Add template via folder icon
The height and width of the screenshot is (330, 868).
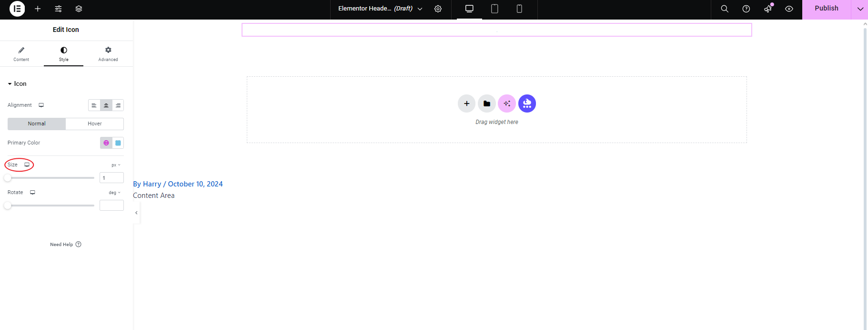click(x=486, y=103)
